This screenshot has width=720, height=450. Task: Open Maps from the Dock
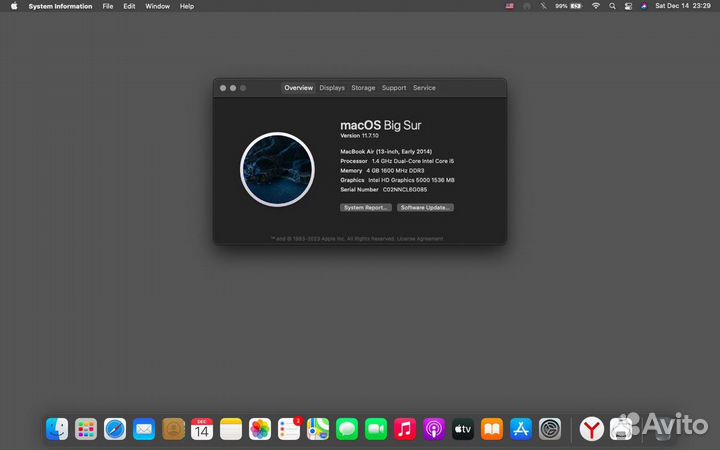[318, 429]
